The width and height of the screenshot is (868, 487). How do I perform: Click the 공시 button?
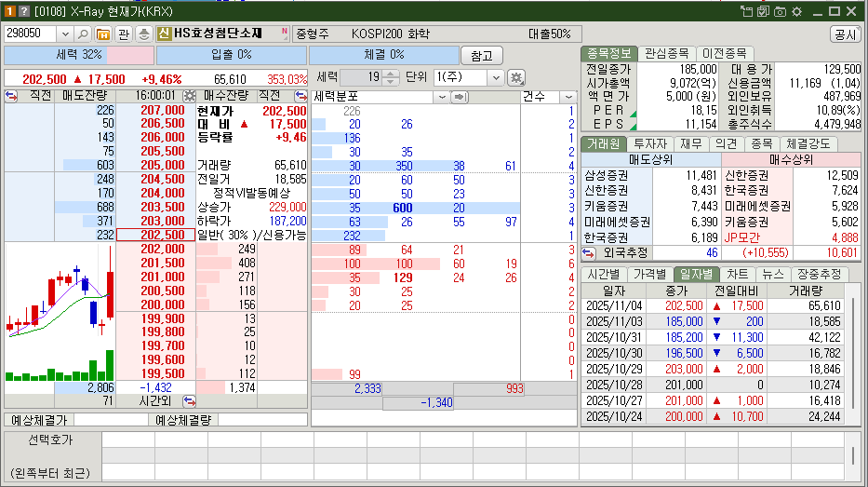pos(846,34)
